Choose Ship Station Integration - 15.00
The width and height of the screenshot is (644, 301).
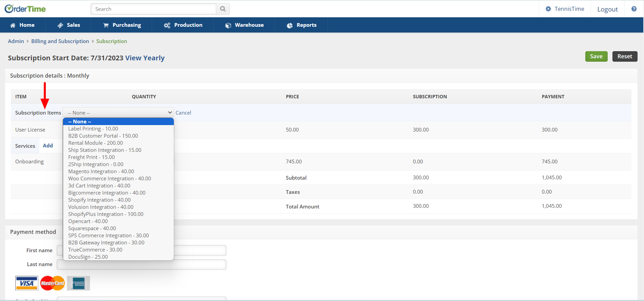[x=118, y=150]
